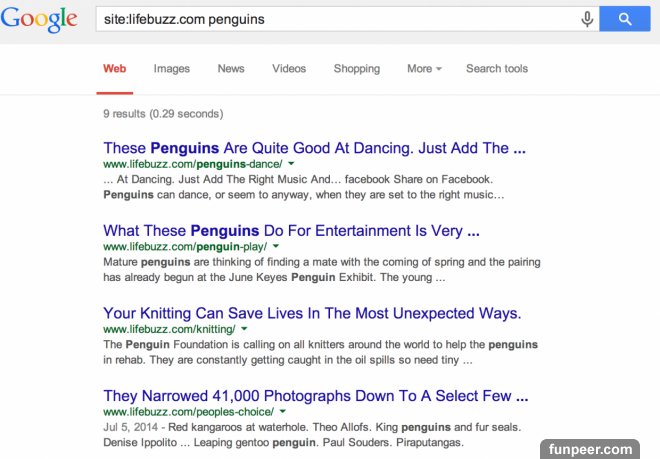
Task: Expand the More dropdown menu
Action: 425,69
